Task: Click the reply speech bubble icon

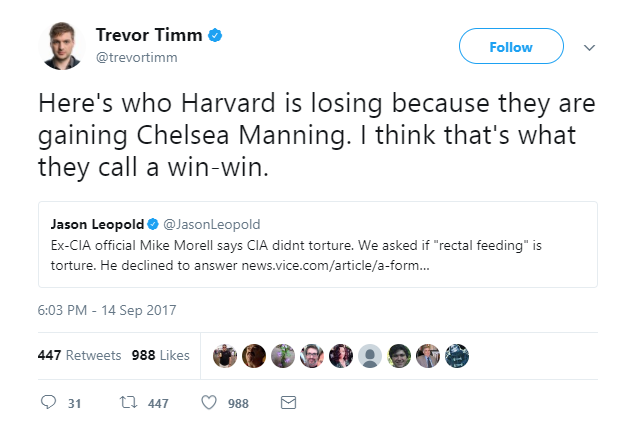Action: 49,402
